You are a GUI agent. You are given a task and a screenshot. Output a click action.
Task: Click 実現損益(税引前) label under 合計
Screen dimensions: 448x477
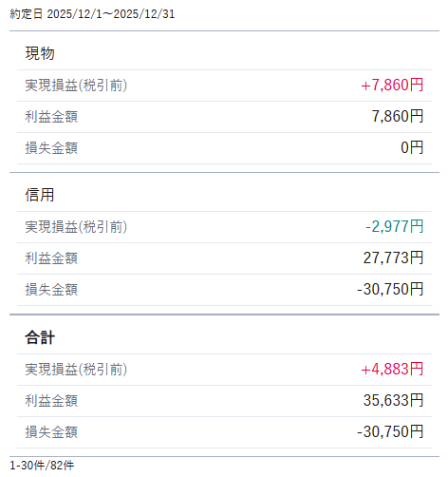(x=76, y=370)
